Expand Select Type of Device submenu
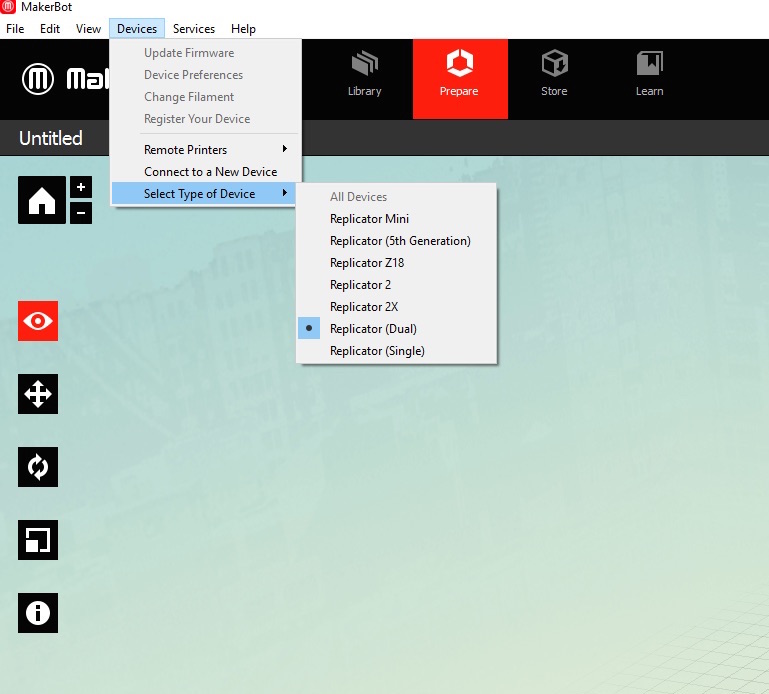 tap(205, 194)
